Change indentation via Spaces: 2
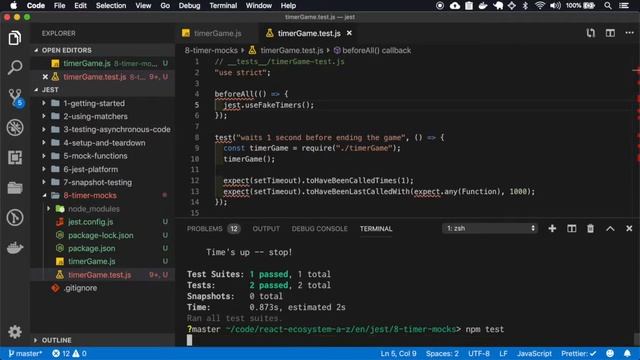This screenshot has width=640, height=360. tap(442, 353)
